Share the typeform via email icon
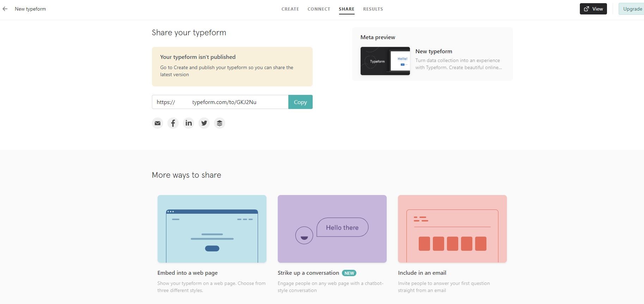This screenshot has width=644, height=304. click(x=158, y=123)
